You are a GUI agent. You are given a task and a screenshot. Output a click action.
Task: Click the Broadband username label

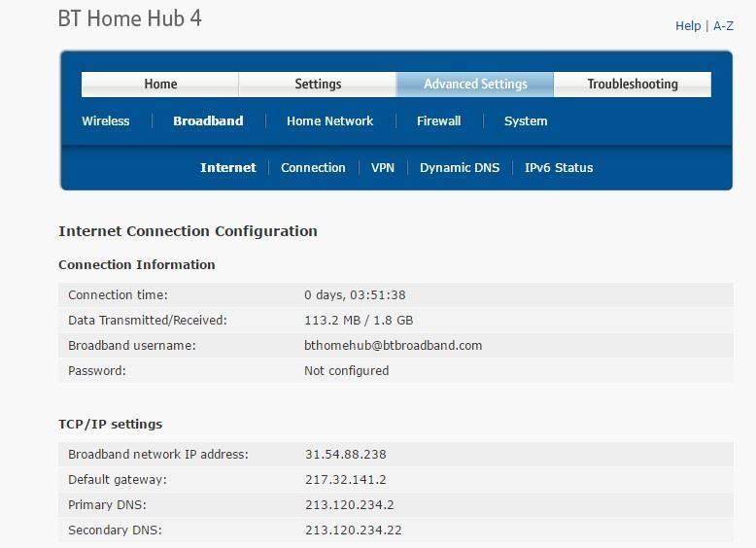click(x=132, y=346)
